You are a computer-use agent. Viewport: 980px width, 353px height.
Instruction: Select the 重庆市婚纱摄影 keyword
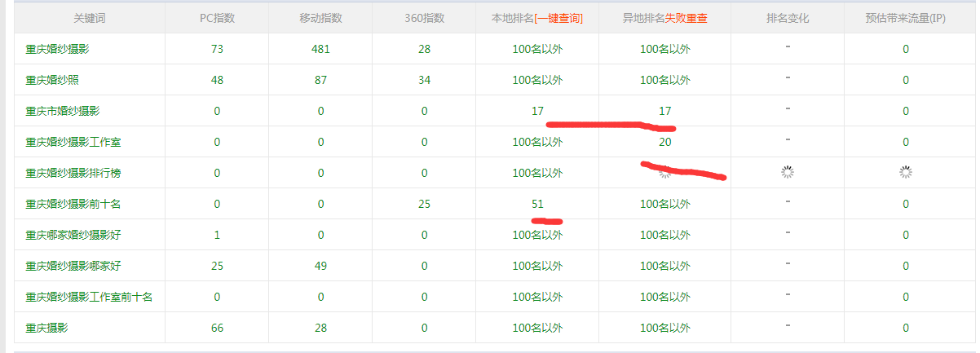click(63, 111)
